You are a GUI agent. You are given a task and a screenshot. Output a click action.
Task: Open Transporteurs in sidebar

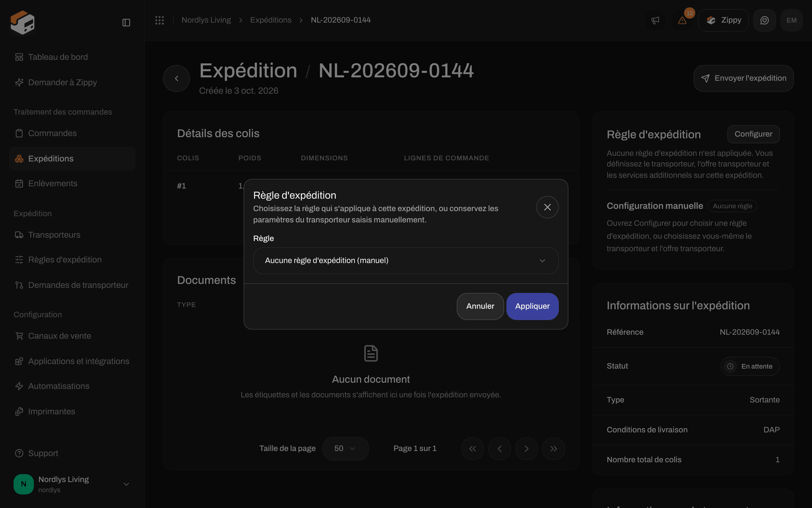point(72,235)
